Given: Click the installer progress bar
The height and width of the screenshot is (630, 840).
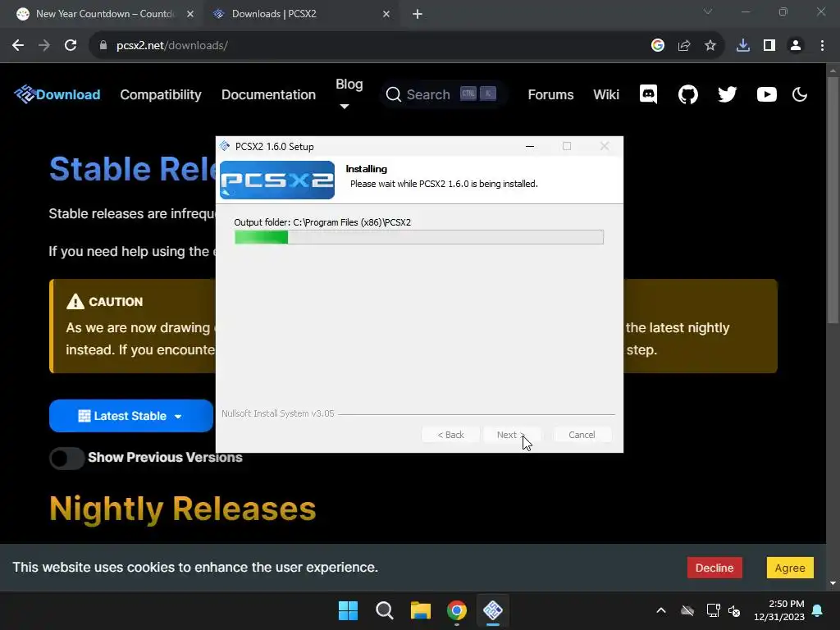Looking at the screenshot, I should 419,237.
